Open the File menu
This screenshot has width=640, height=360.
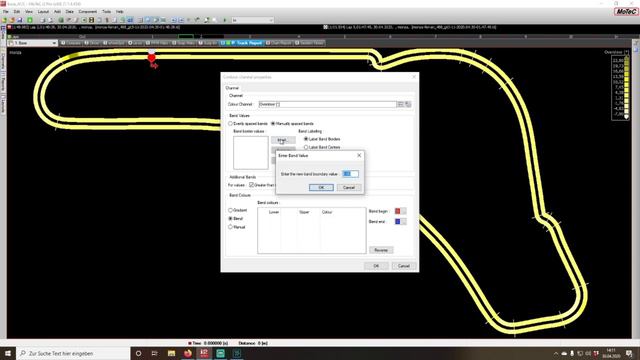6,11
